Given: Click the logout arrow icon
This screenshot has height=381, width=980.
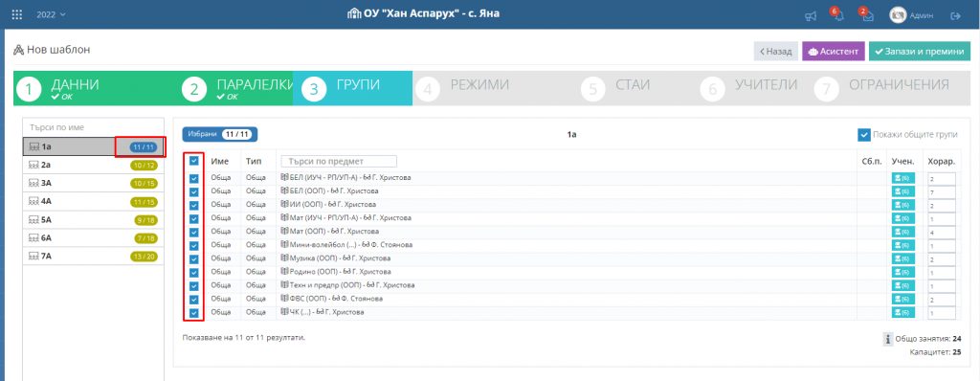Looking at the screenshot, I should pos(955,15).
